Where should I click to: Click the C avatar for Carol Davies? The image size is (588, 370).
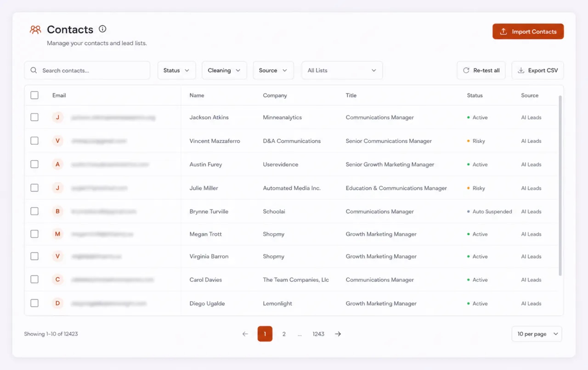click(57, 279)
